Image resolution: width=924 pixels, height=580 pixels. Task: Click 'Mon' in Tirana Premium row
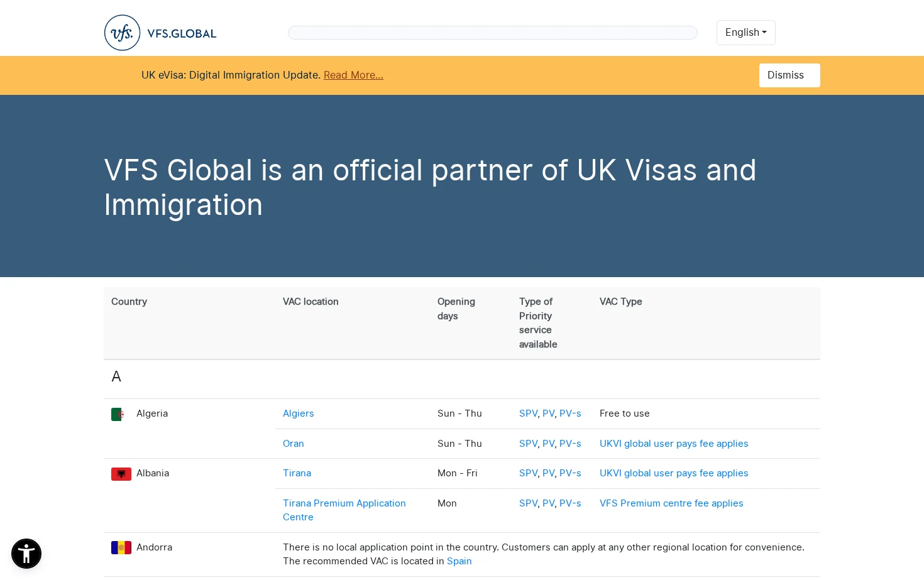[447, 503]
